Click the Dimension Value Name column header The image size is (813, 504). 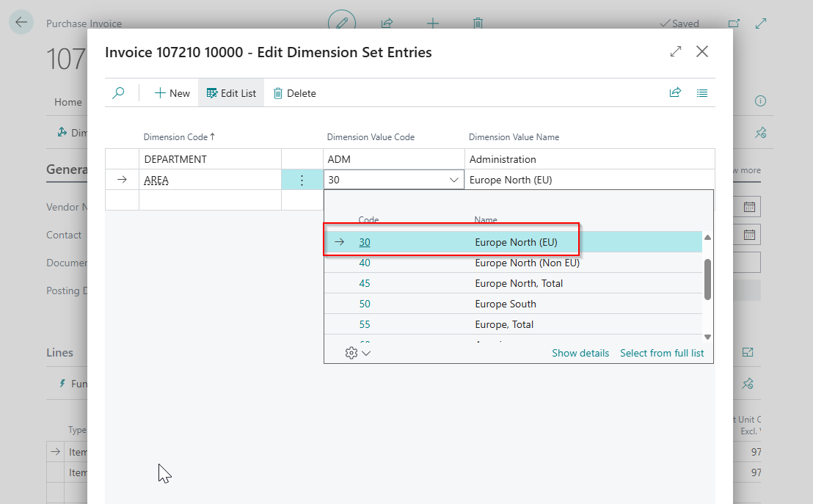point(514,137)
